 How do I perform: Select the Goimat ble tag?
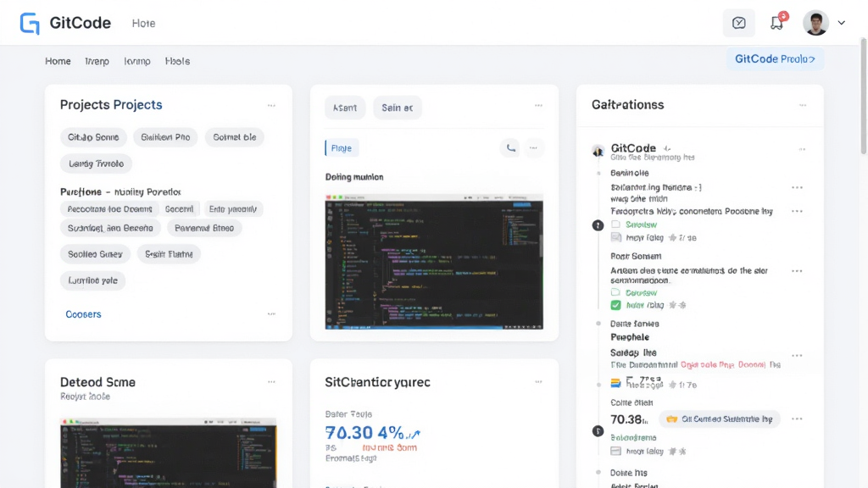[234, 137]
